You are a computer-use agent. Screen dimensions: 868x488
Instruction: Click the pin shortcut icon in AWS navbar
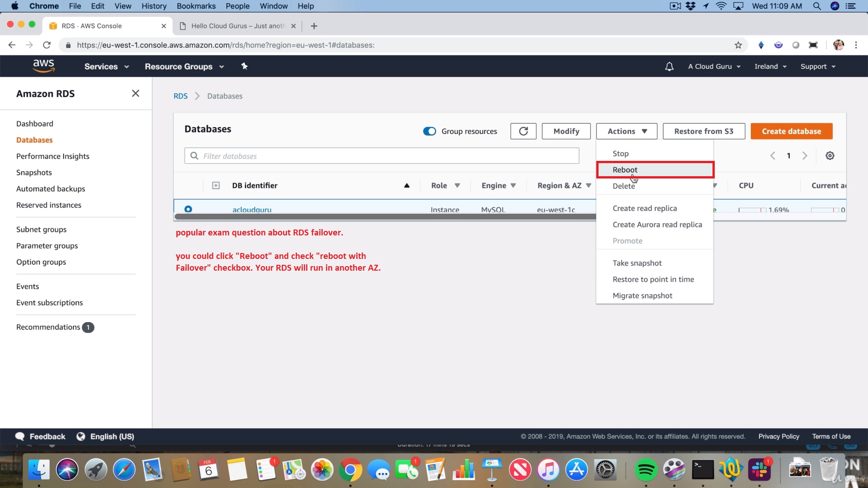pos(244,66)
